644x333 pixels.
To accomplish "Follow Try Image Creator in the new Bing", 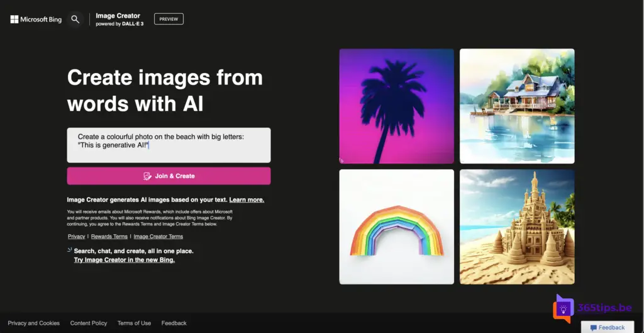I will coord(124,259).
